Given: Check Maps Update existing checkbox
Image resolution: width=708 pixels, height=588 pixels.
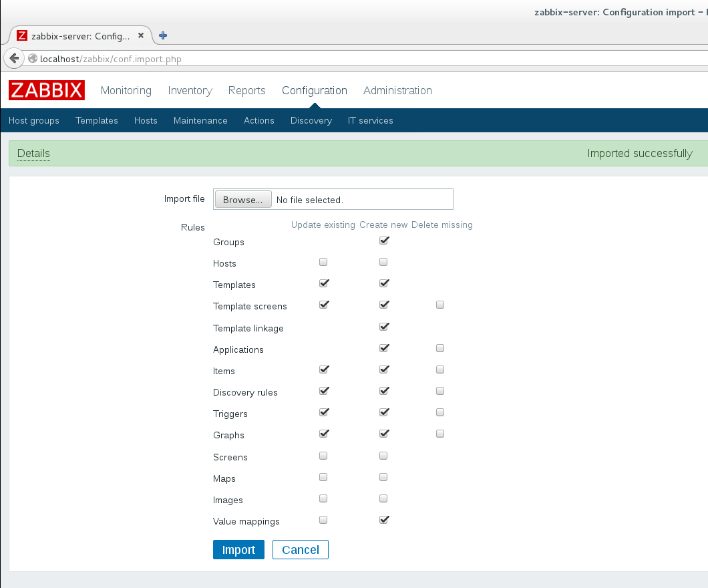Looking at the screenshot, I should pyautogui.click(x=323, y=477).
